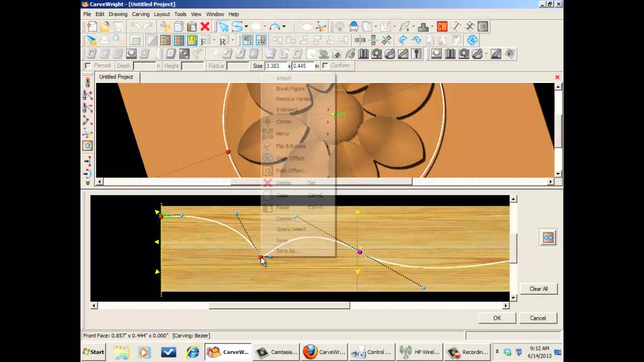Screen dimensions: 644x362
Task: Open the spline tool dropdown arrow
Action: (x=246, y=27)
